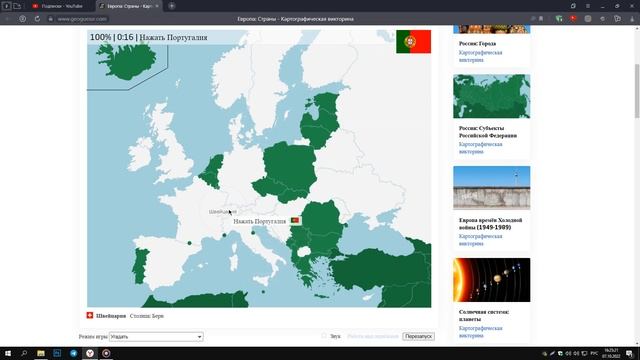Bookmark this page icon
The height and width of the screenshot is (360, 640).
tap(541, 19)
